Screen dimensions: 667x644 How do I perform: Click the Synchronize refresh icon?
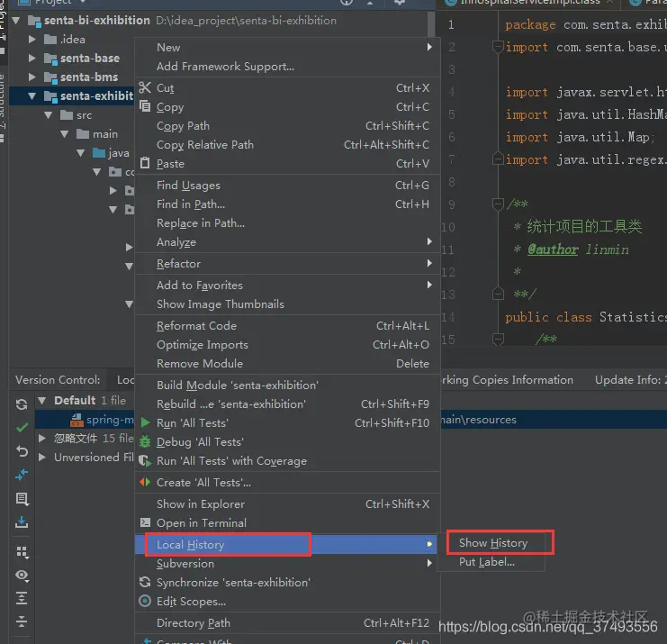click(x=145, y=582)
